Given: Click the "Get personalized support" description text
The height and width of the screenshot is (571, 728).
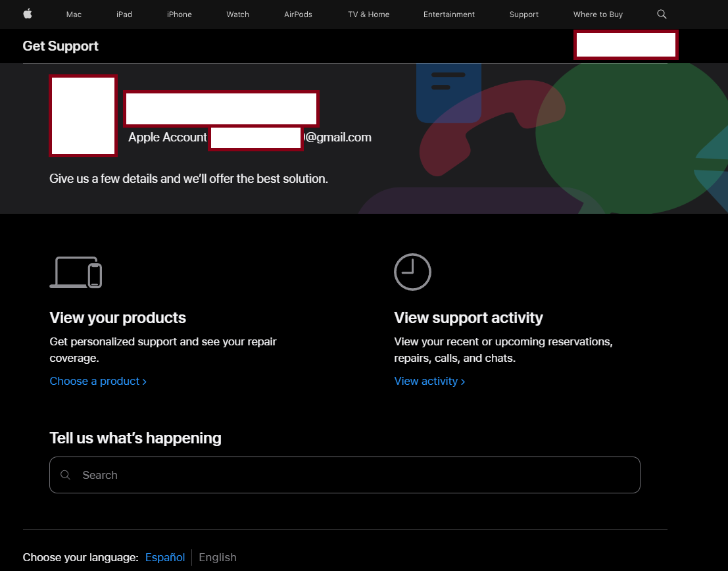Looking at the screenshot, I should pyautogui.click(x=163, y=350).
